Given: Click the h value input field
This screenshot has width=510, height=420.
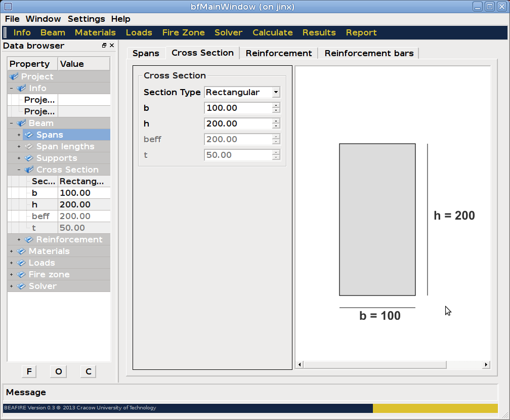Looking at the screenshot, I should [238, 123].
